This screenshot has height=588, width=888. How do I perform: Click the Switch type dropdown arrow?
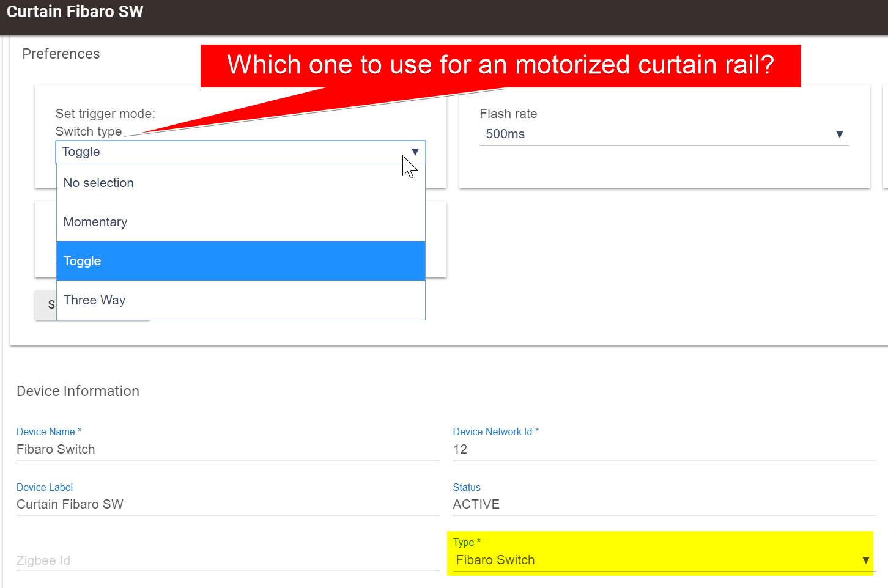[x=415, y=152]
